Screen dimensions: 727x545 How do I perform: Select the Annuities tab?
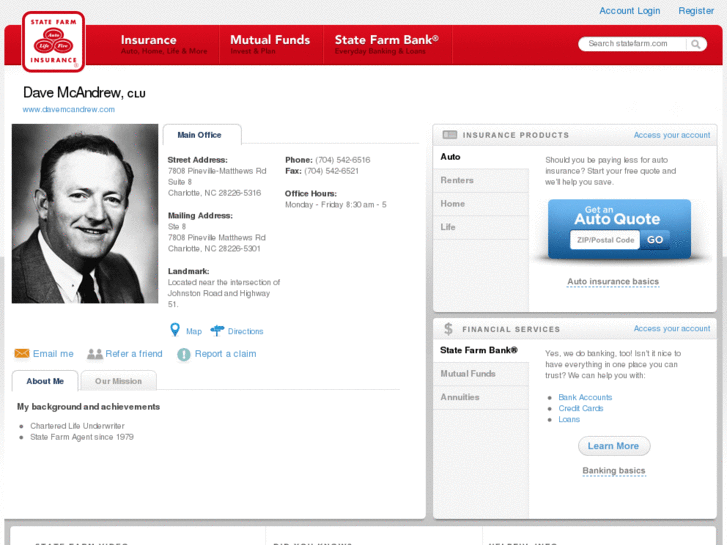click(x=481, y=398)
